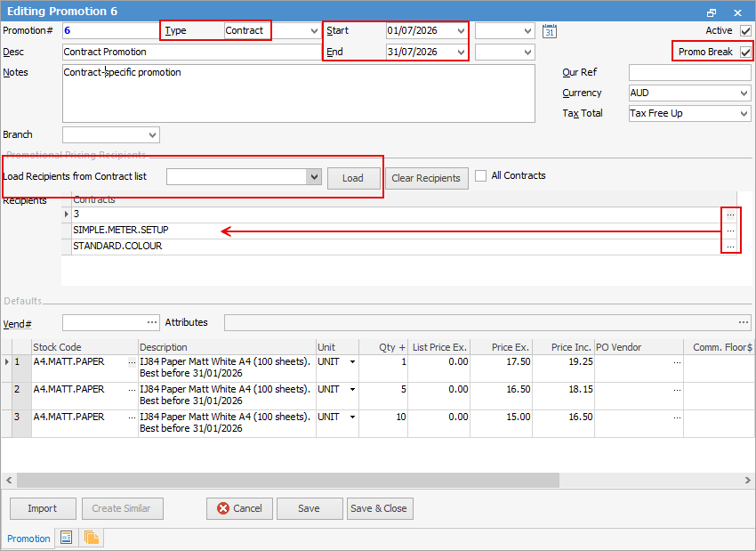Image resolution: width=756 pixels, height=551 pixels.
Task: Click ellipsis button for STANDARD.COLOUR contract
Action: point(730,247)
